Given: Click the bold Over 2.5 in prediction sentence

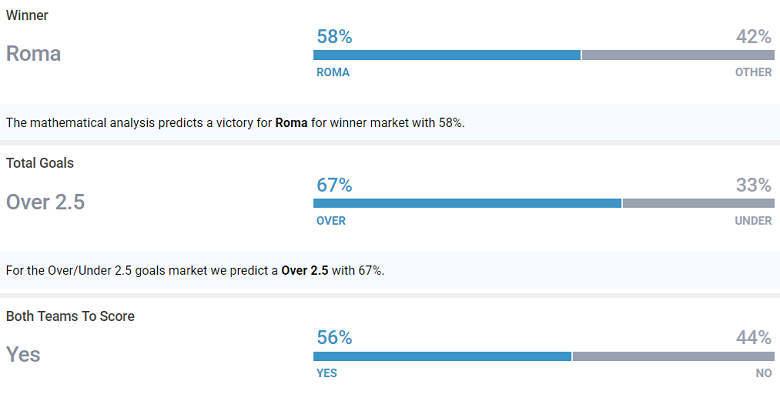Looking at the screenshot, I should (x=304, y=271).
